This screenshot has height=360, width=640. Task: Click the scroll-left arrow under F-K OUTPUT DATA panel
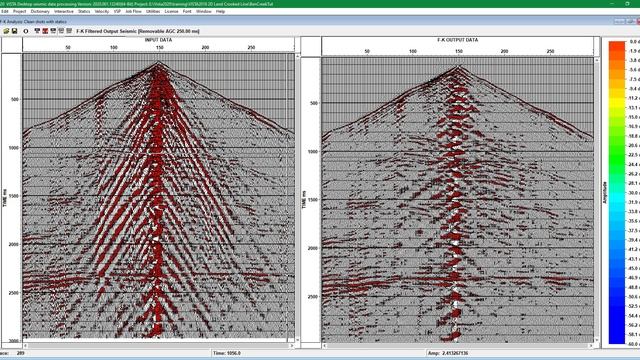pyautogui.click(x=324, y=346)
